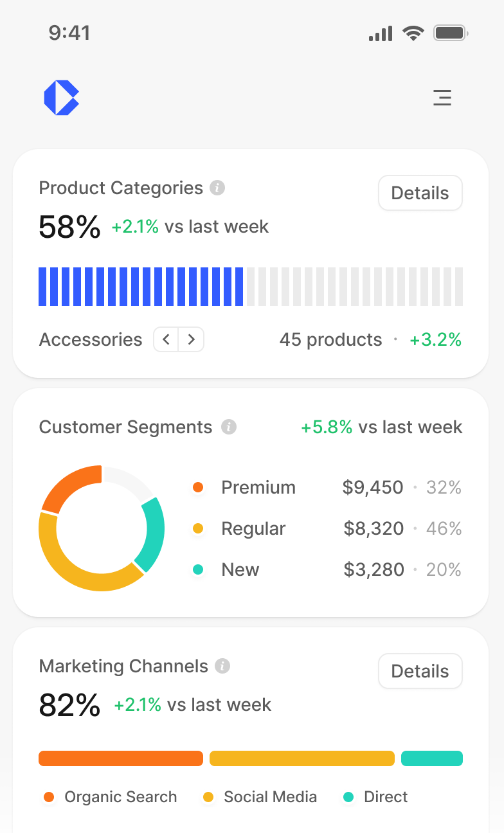The image size is (504, 833).
Task: Go to next category with right chevron
Action: [x=191, y=339]
